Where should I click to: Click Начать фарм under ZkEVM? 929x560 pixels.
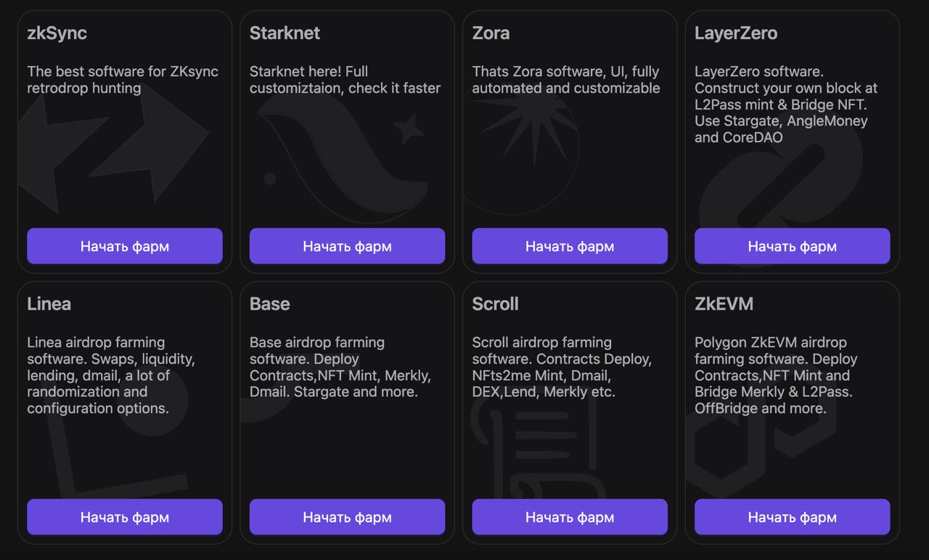tap(792, 516)
